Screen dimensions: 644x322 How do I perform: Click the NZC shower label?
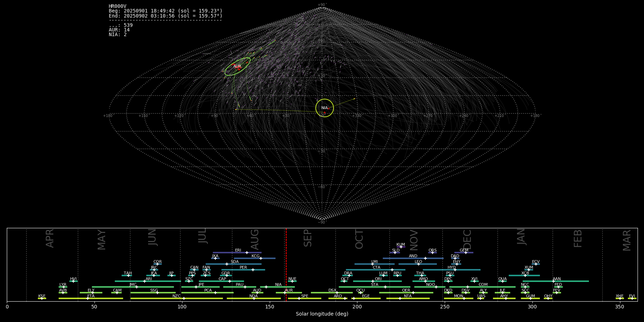coord(176,296)
